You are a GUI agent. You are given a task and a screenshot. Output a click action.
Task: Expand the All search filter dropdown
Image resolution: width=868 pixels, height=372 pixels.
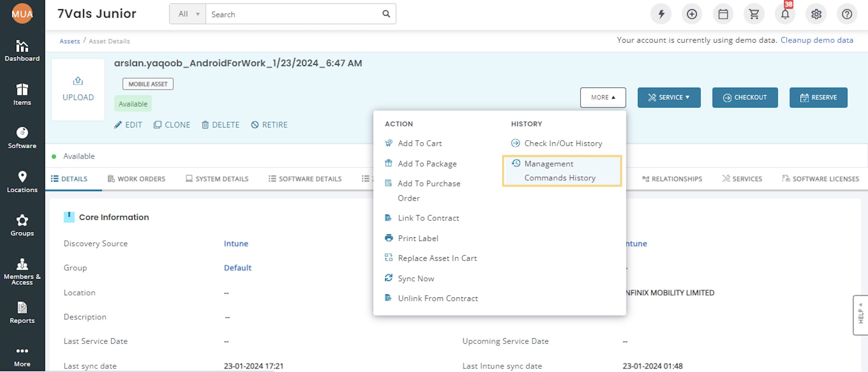(x=188, y=14)
